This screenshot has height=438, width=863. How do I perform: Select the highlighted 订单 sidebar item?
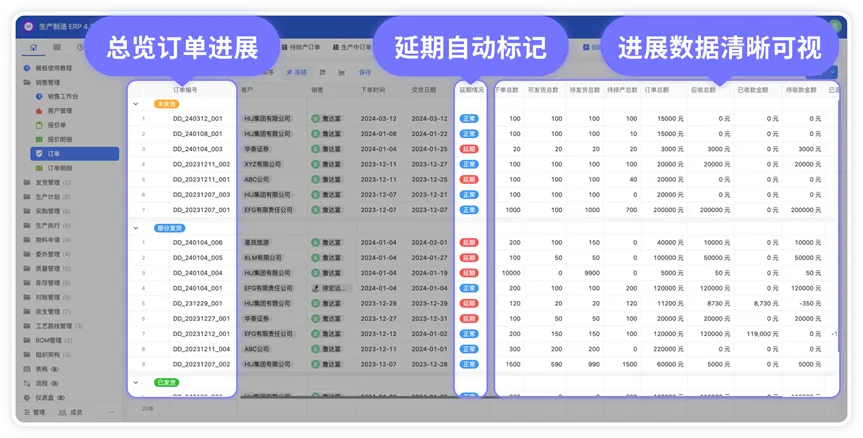[x=74, y=154]
